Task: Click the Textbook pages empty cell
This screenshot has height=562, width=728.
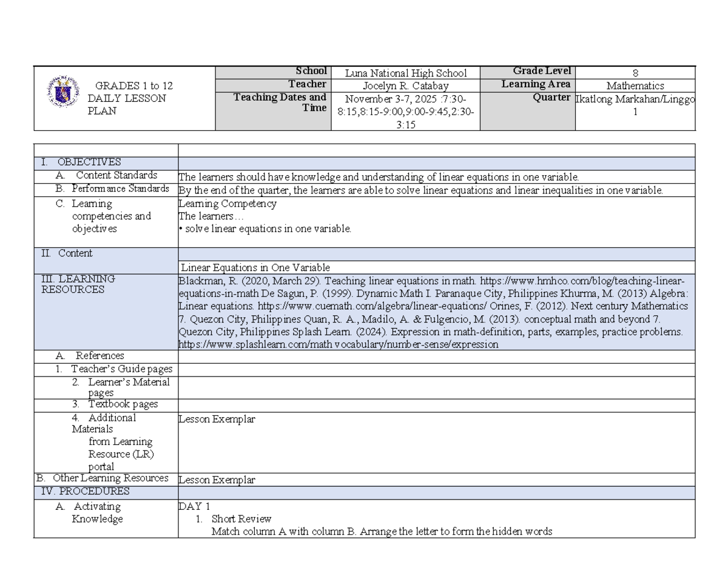Action: click(x=436, y=405)
